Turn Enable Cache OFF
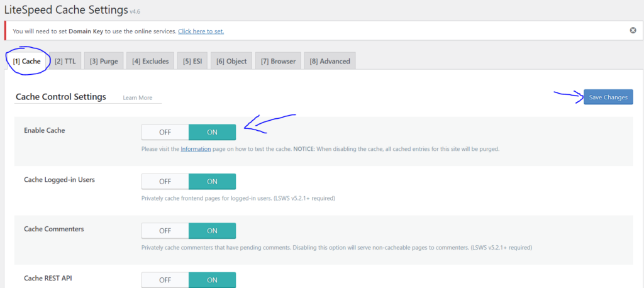The height and width of the screenshot is (288, 644). pyautogui.click(x=165, y=132)
